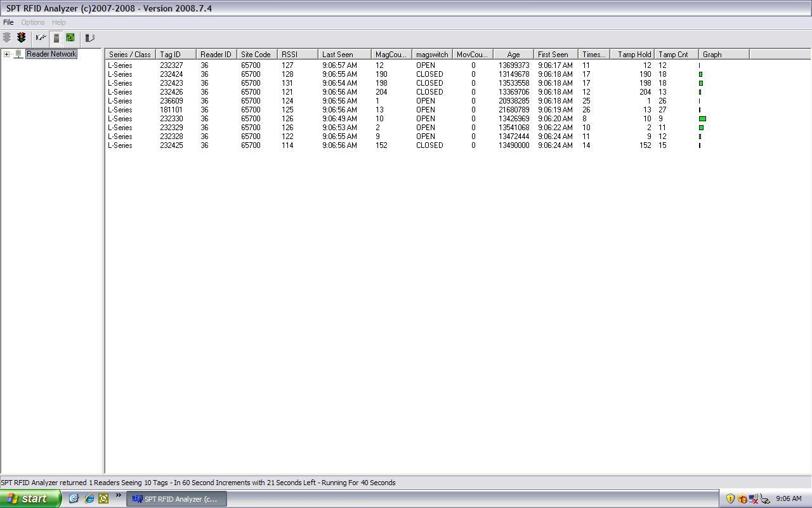Launch Internet Explorer from quick launch
812x508 pixels.
(89, 498)
